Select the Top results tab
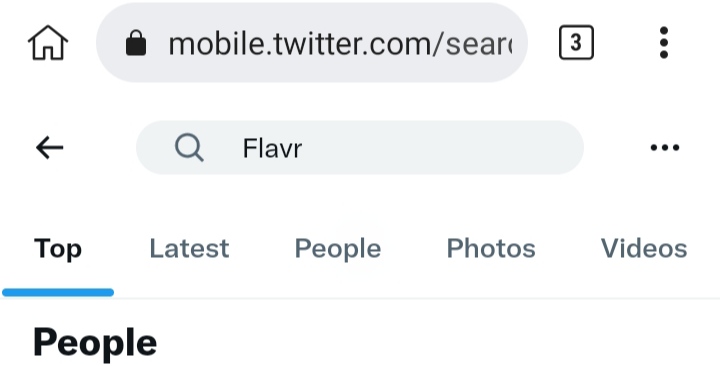 click(58, 249)
